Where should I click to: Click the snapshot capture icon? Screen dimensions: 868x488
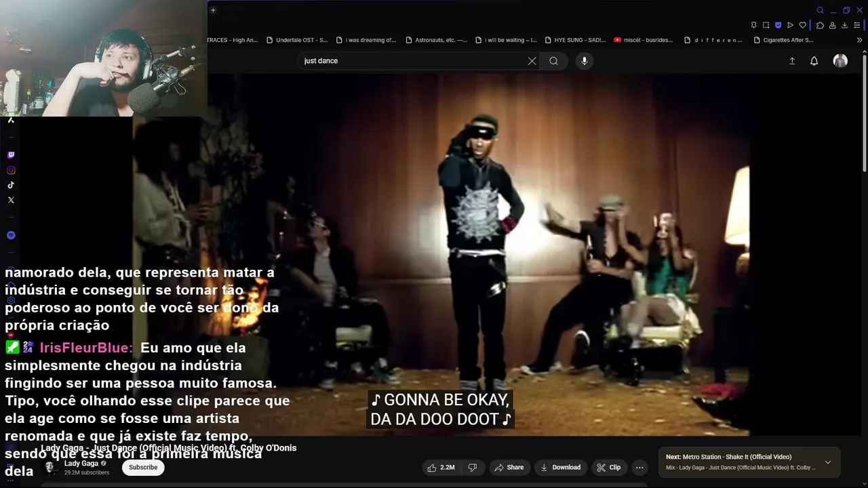click(766, 25)
